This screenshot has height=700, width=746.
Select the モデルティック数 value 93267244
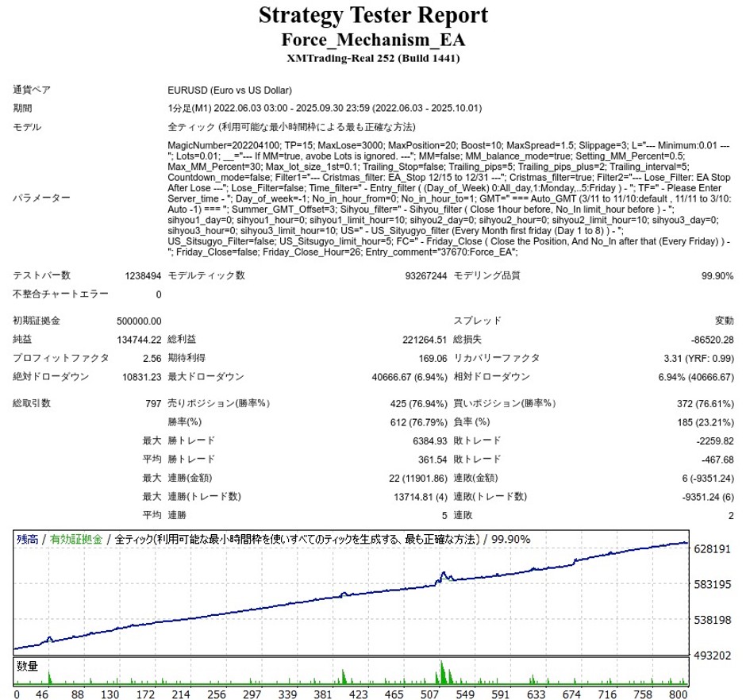(426, 276)
